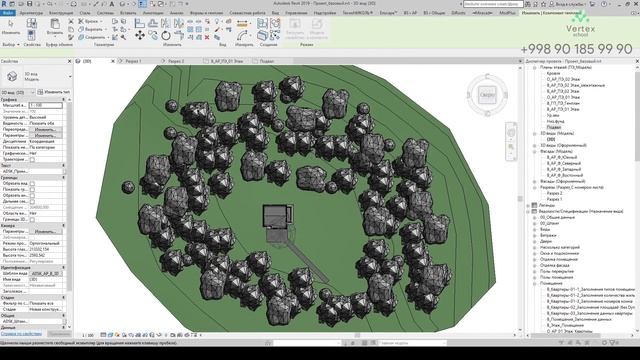Open the Type Properties icon in ribbon
The height and width of the screenshot is (360, 640).
pos(31,23)
